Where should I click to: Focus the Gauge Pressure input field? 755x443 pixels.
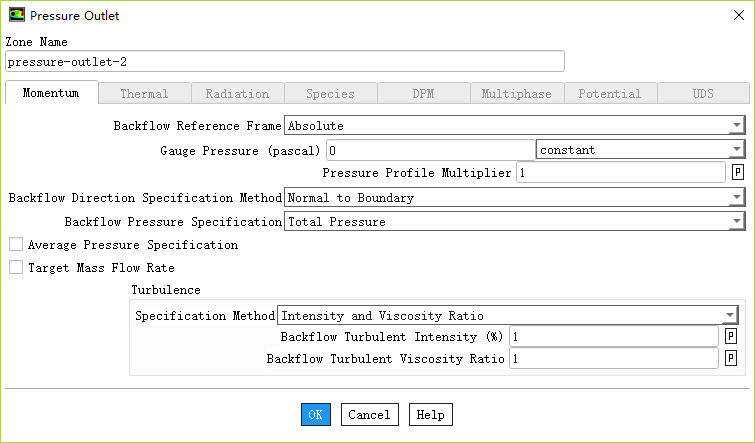(429, 150)
